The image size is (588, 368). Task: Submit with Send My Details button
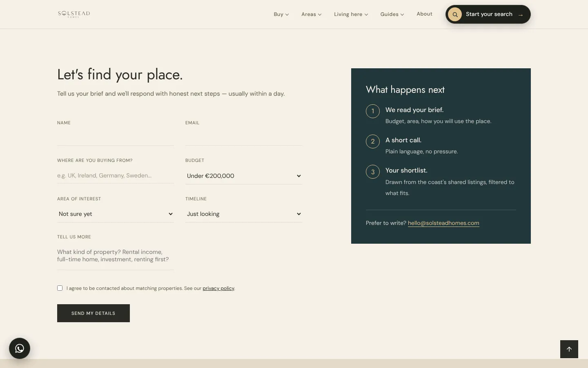click(94, 313)
